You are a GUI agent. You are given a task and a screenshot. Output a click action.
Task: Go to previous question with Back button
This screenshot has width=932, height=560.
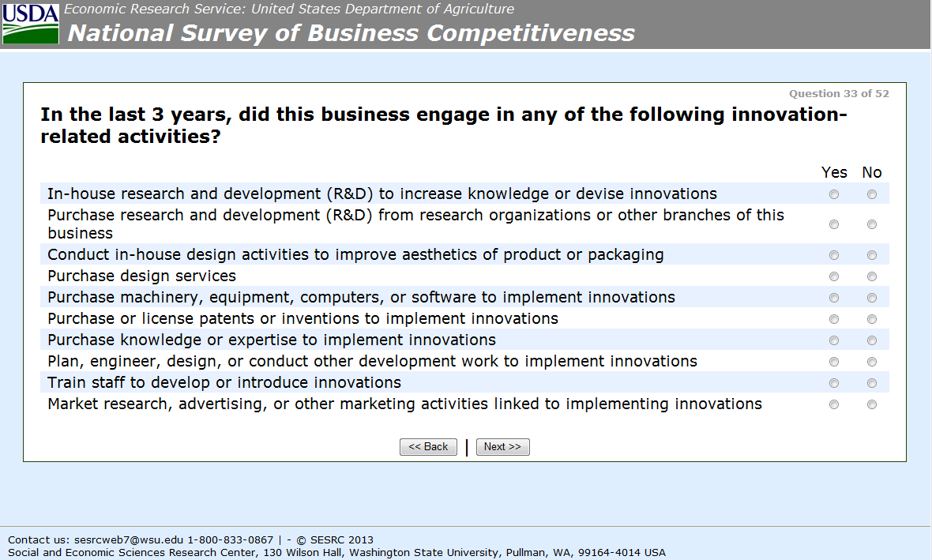pos(428,447)
